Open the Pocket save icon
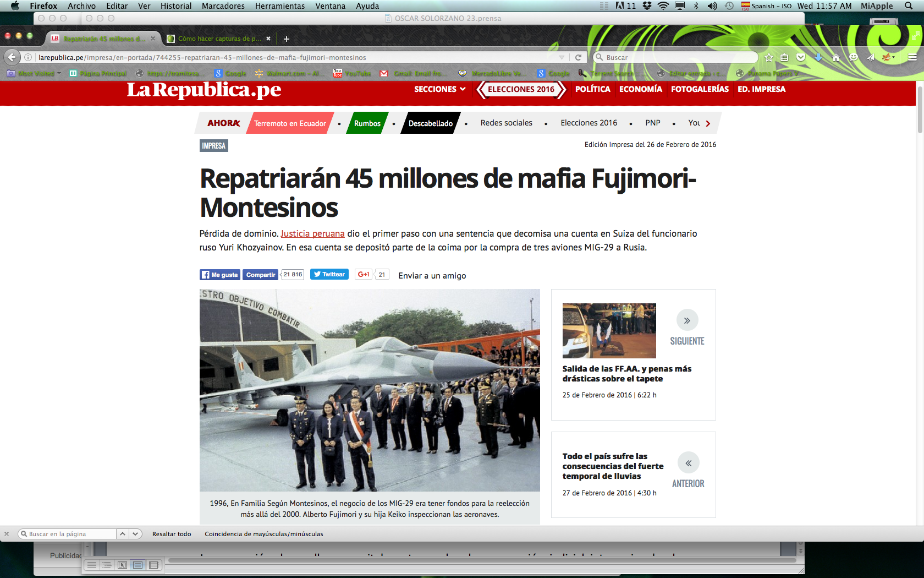Image resolution: width=924 pixels, height=578 pixels. click(x=801, y=57)
